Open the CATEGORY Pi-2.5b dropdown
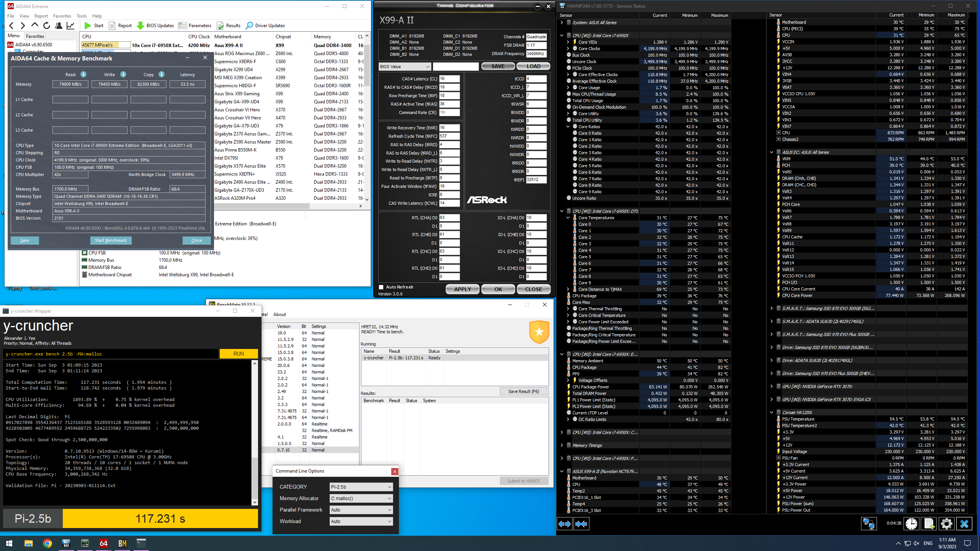 coord(361,487)
